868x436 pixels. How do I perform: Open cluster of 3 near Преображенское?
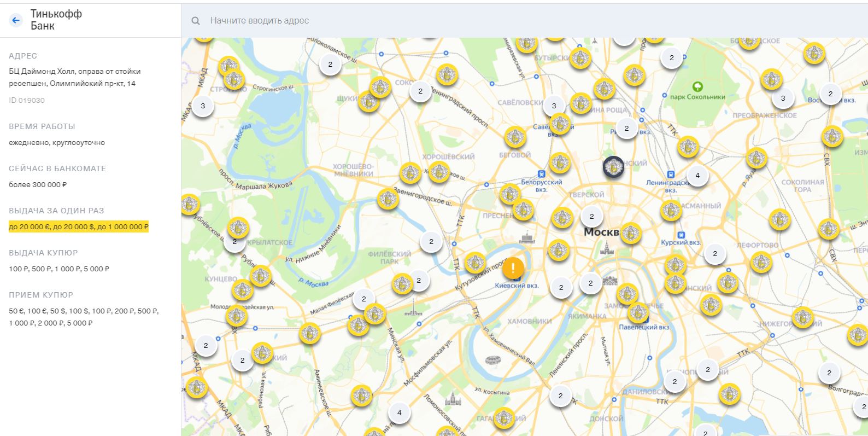pos(783,98)
